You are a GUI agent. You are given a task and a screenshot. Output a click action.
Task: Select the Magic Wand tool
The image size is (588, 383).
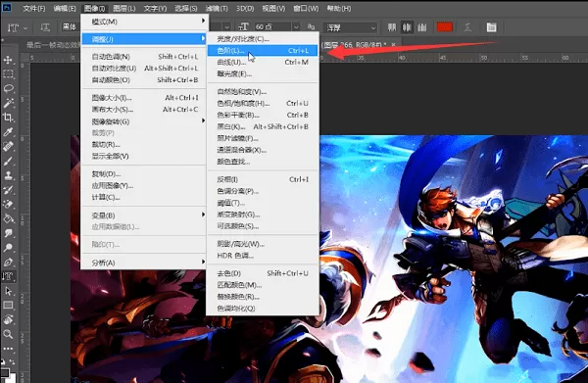pos(8,103)
